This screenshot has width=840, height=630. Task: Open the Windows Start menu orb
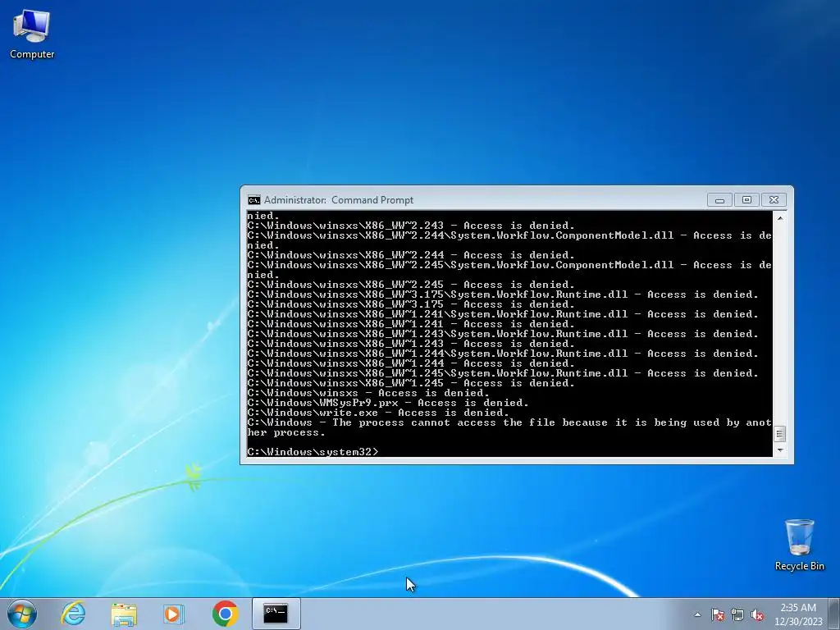tap(22, 614)
